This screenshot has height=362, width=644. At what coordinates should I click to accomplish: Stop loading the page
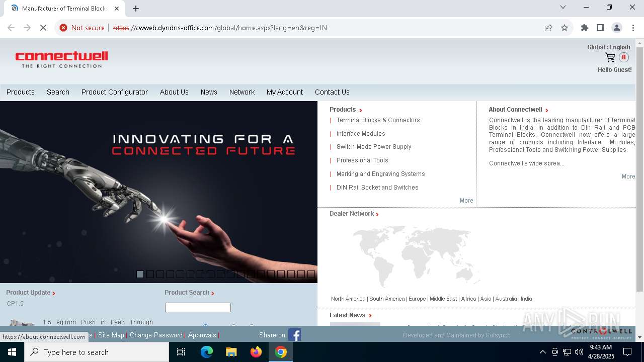click(x=43, y=28)
